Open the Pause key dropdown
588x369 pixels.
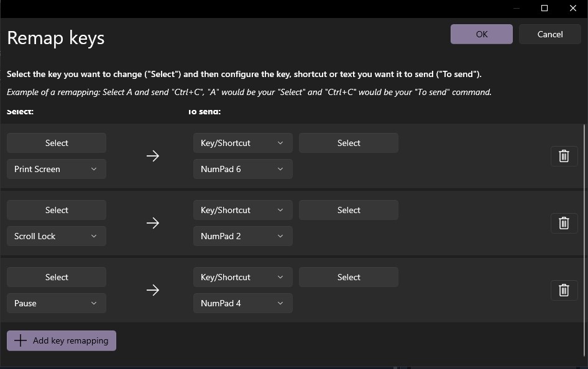tap(56, 303)
